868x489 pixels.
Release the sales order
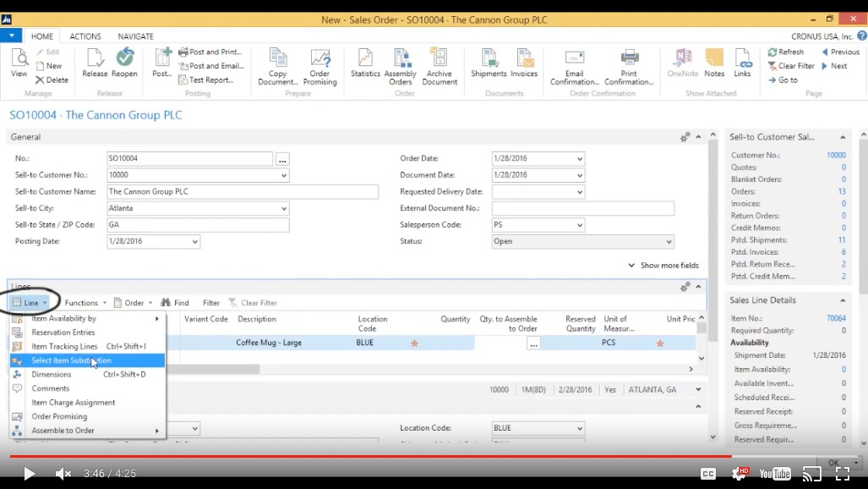(95, 63)
